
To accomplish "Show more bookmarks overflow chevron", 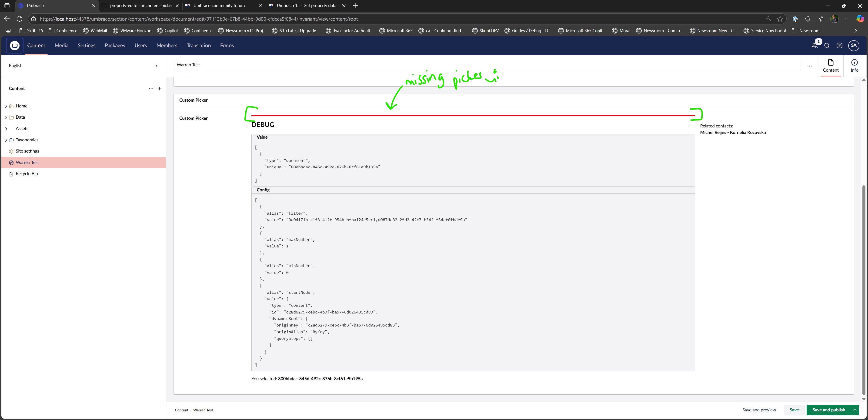I will (x=855, y=31).
